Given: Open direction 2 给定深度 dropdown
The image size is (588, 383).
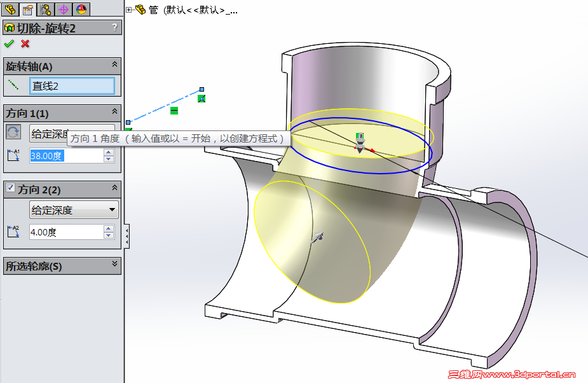Looking at the screenshot, I should 74,210.
